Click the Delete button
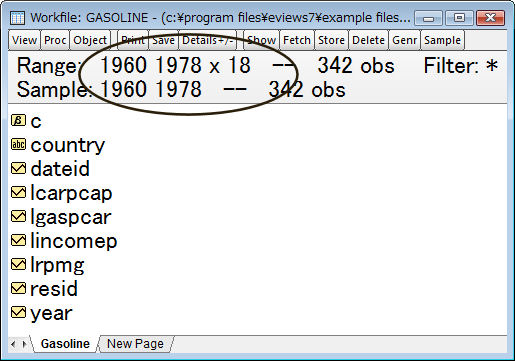This screenshot has width=515, height=361. click(368, 40)
